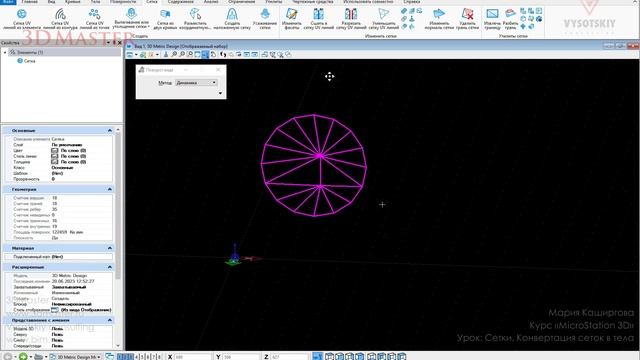Click the Update View brush icon

[x=166, y=54]
